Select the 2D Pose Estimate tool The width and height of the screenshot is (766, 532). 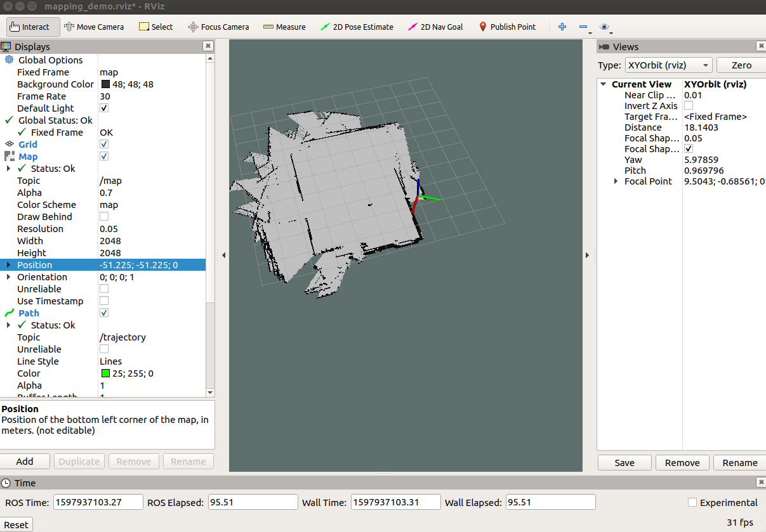358,27
